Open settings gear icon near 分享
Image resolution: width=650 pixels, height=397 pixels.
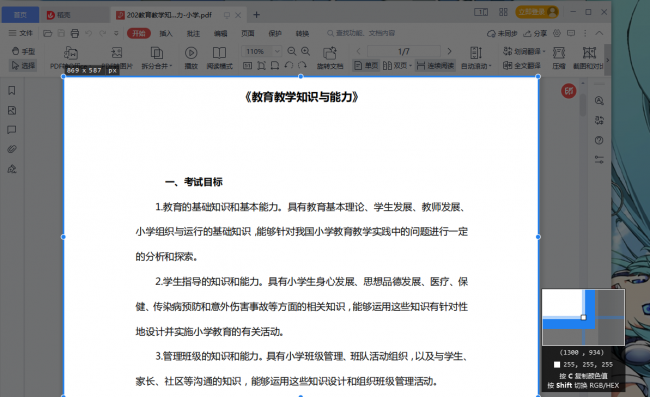tap(557, 33)
